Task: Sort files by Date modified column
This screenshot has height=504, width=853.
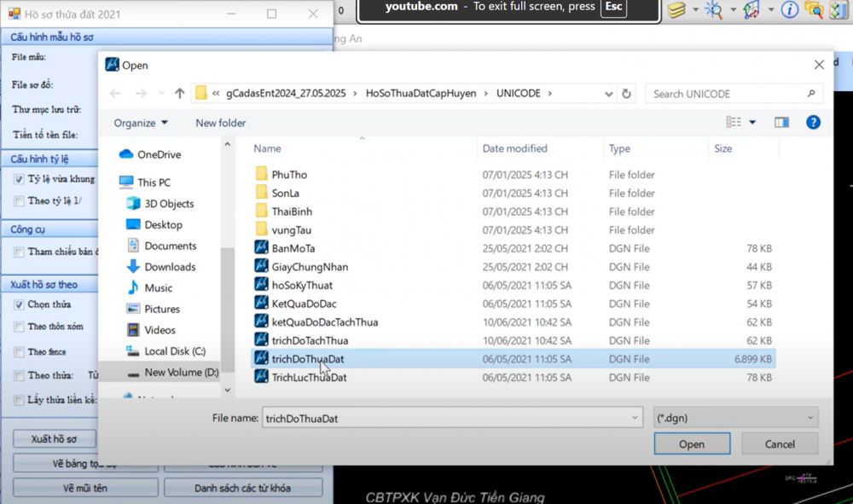Action: (514, 148)
